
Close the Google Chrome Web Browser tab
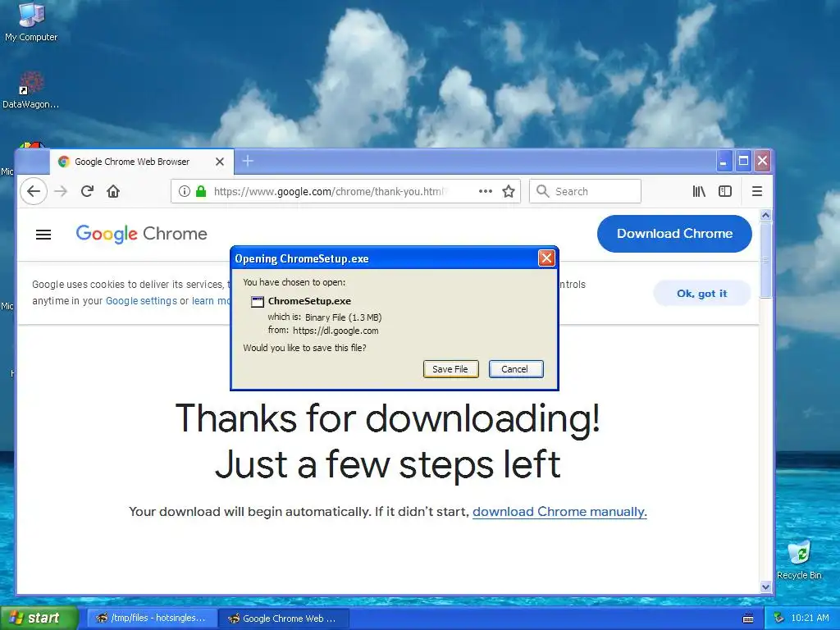pos(220,162)
